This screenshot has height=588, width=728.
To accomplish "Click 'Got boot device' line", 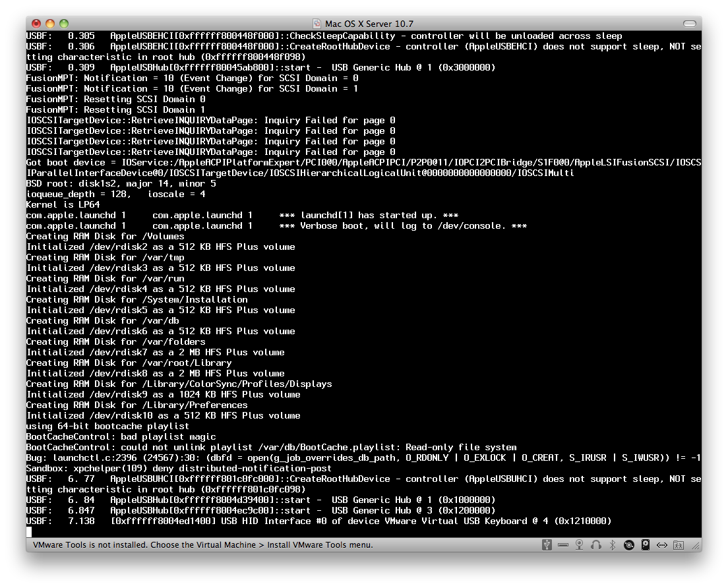I will click(363, 167).
